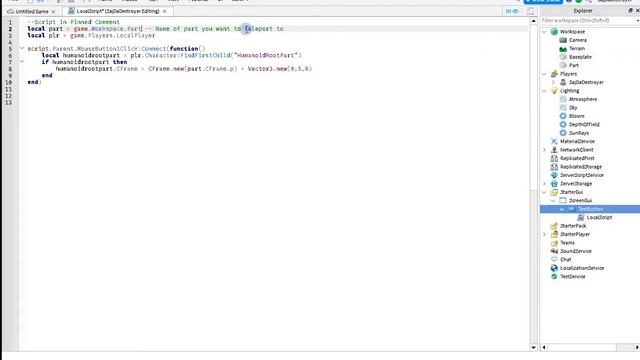The width and height of the screenshot is (640, 360).
Task: Close the LocalScript tab
Action: coord(164,11)
